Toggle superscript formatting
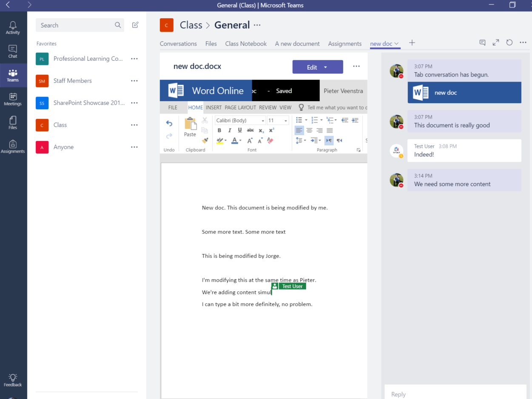This screenshot has width=532, height=399. pos(271,130)
